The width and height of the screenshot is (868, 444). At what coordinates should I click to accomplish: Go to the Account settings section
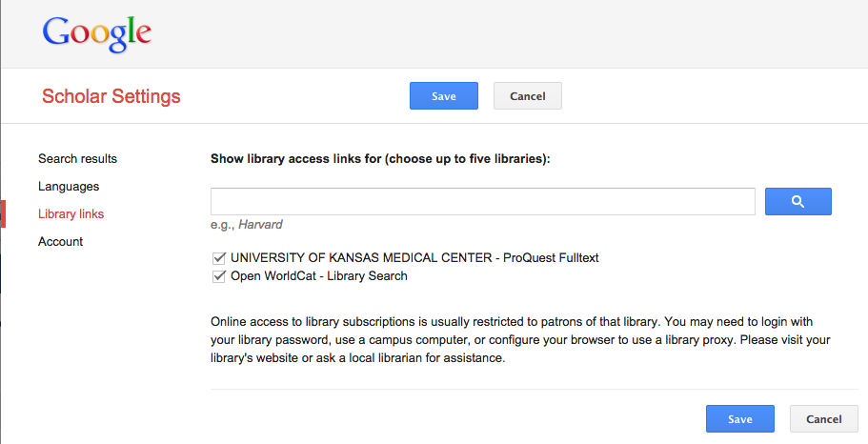click(x=60, y=242)
